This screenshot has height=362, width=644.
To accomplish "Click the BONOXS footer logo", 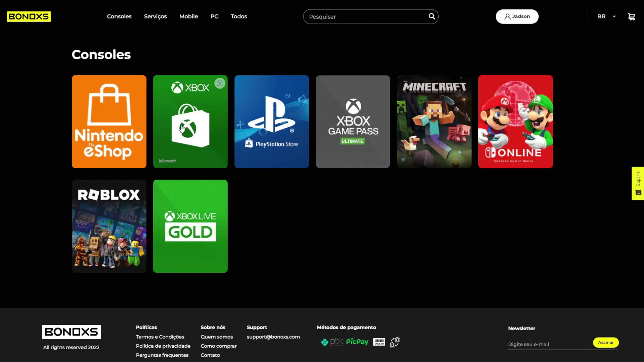I will [x=71, y=332].
